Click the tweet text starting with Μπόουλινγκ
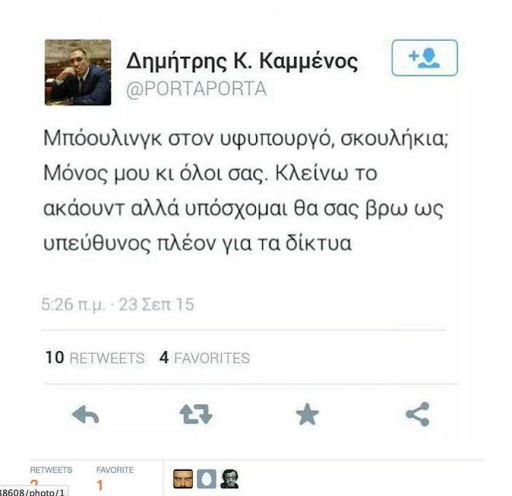 [246, 190]
